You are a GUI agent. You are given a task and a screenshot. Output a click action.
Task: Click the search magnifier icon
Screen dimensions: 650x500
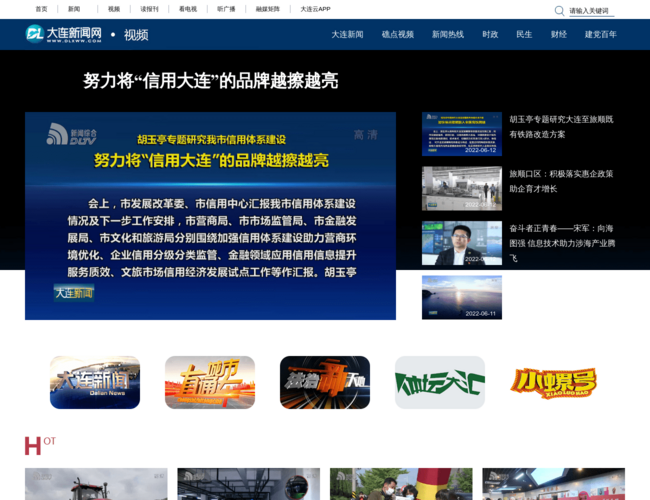tap(559, 11)
